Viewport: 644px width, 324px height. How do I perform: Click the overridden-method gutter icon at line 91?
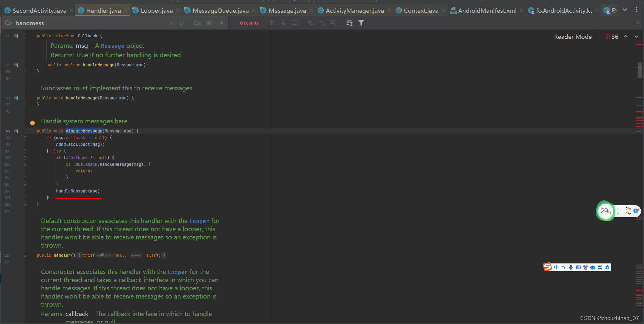(16, 98)
